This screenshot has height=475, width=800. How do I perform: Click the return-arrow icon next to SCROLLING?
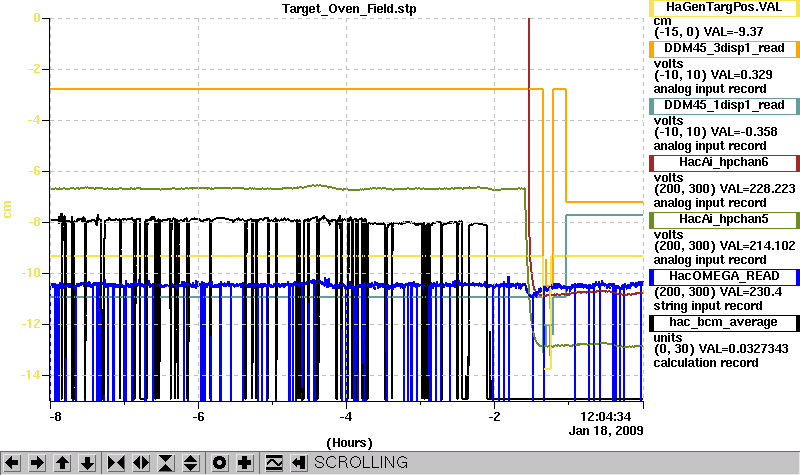tap(299, 463)
